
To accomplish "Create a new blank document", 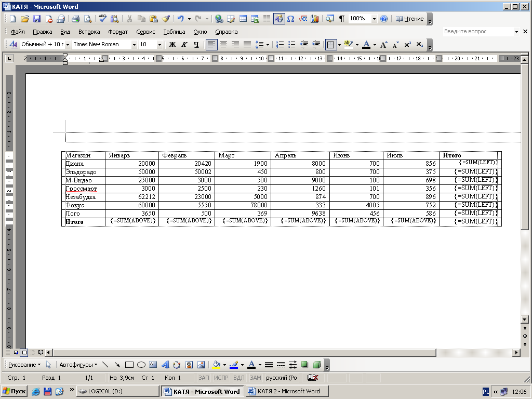I will tap(12, 19).
